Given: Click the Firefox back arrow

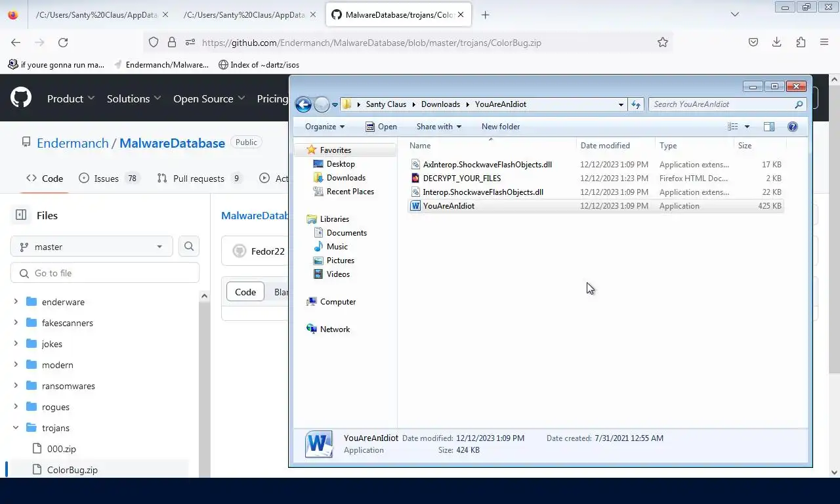Looking at the screenshot, I should point(16,42).
